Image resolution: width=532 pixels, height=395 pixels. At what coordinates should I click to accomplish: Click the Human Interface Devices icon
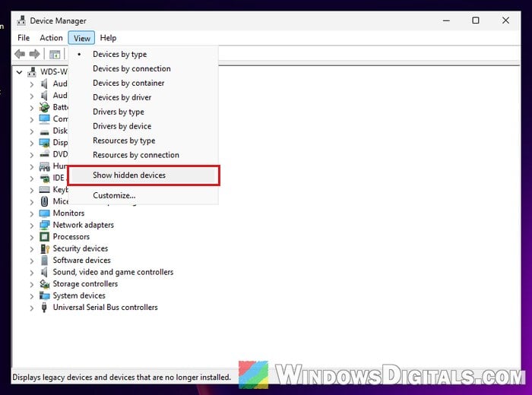tap(44, 166)
